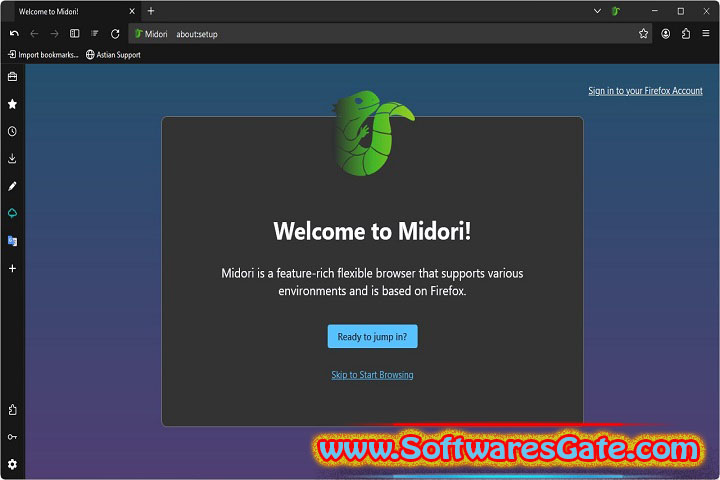The image size is (720, 480).
Task: Open the briefcase panel in the sidebar
Action: [x=12, y=77]
